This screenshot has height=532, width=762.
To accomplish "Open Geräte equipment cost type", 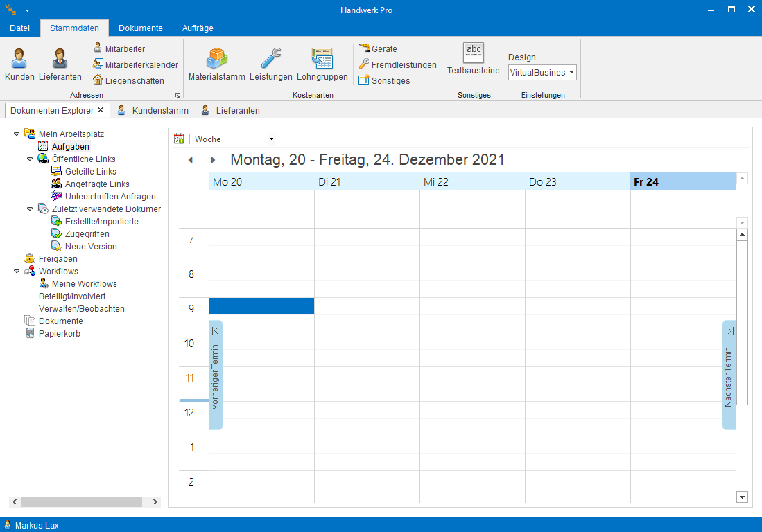I will tap(378, 48).
